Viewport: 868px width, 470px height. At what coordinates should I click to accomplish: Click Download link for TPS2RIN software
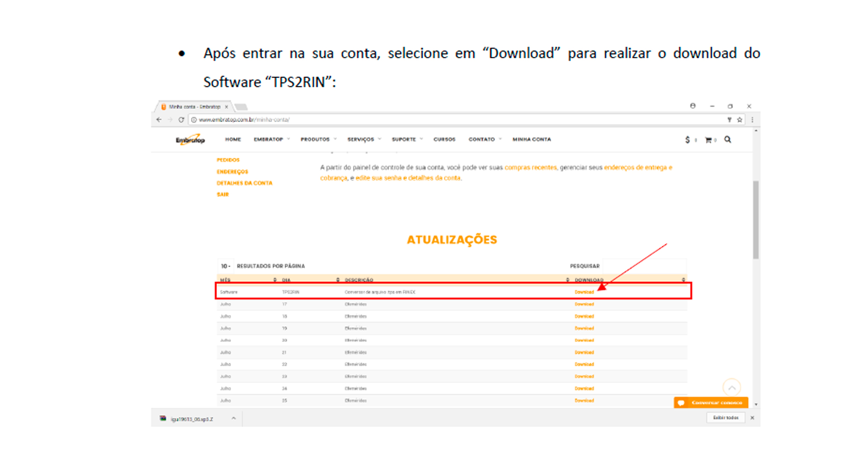point(584,292)
